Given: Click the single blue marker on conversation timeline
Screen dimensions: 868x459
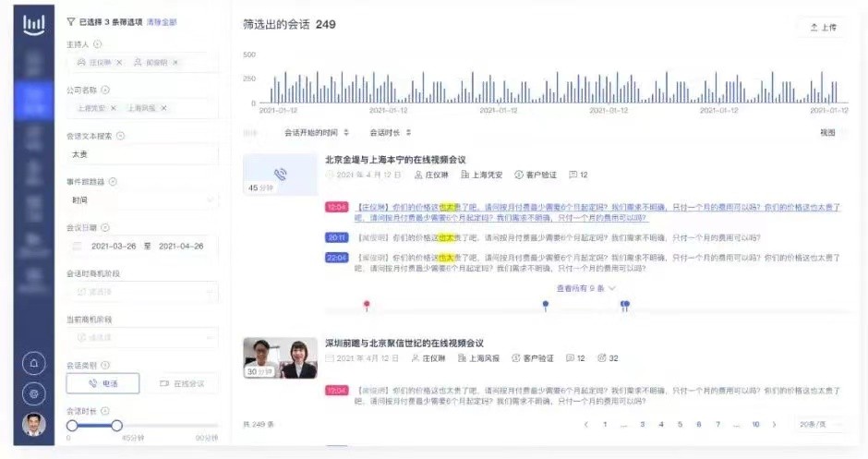Looking at the screenshot, I should (x=546, y=305).
